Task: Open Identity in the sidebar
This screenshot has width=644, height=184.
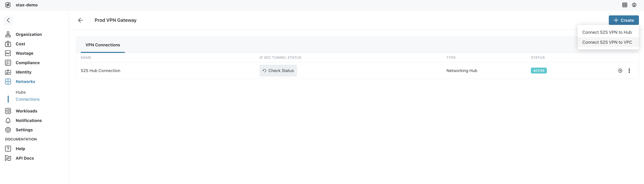Action: tap(23, 72)
